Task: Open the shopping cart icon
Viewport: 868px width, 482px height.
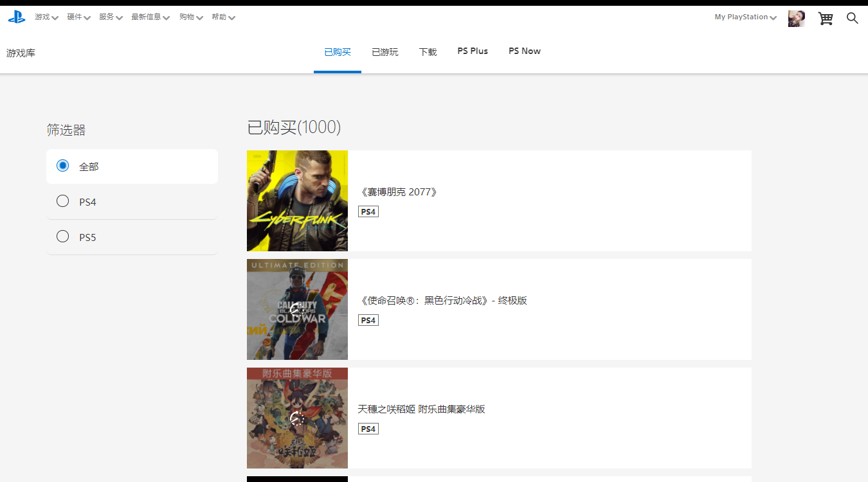Action: click(826, 18)
